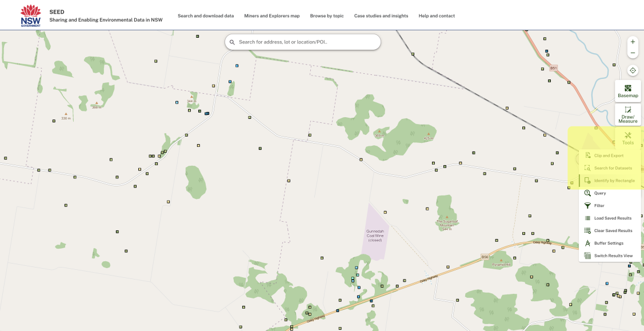Choose Load Saved Results menu entry
Screen dimensions: 644x331
[x=610, y=218]
